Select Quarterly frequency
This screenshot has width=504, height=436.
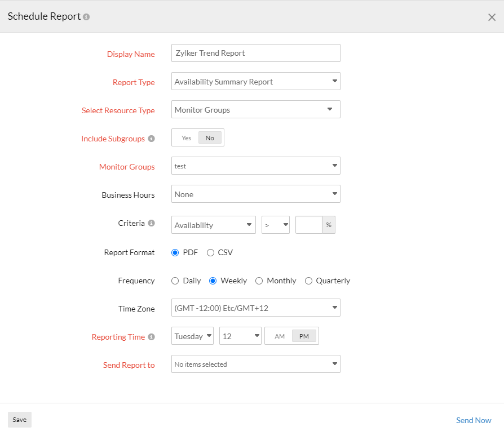[x=309, y=281]
